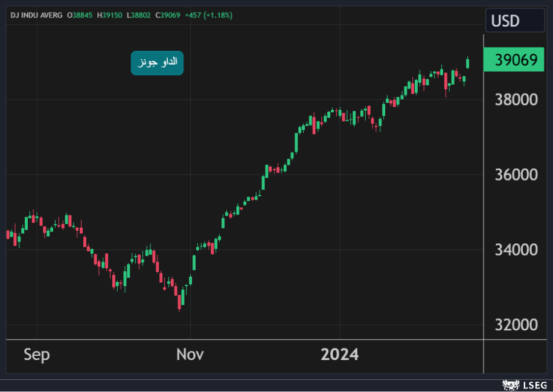This screenshot has width=553, height=392.
Task: Select the Nov label on time axis
Action: coord(190,355)
